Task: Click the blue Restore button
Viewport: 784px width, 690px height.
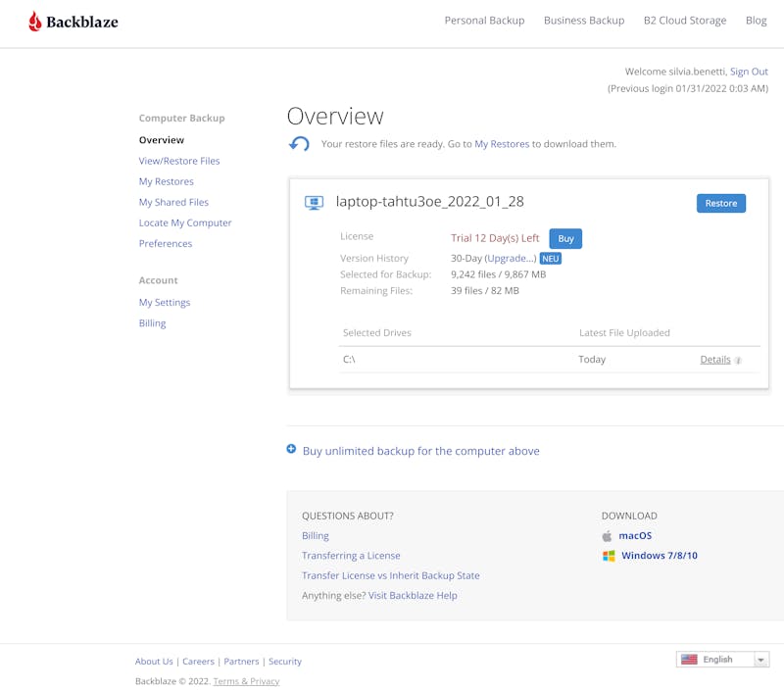Action: 721,204
